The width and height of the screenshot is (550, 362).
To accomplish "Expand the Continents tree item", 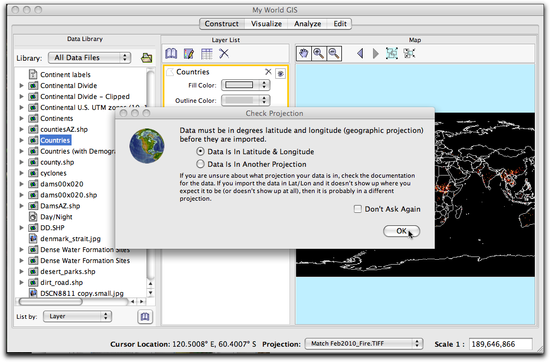I will coord(21,119).
